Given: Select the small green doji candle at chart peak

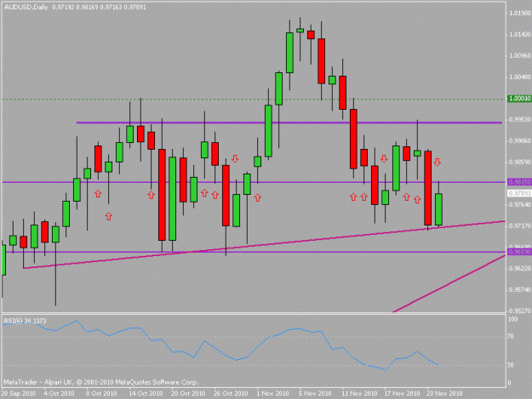Looking at the screenshot, I should point(300,31).
